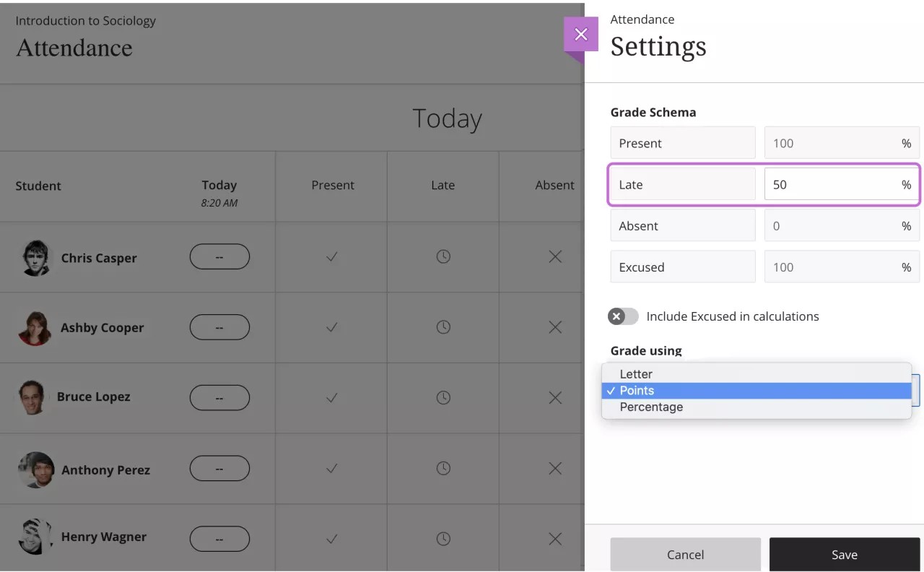924x572 pixels.
Task: Click Ashby Cooper's profile photo
Action: point(36,327)
